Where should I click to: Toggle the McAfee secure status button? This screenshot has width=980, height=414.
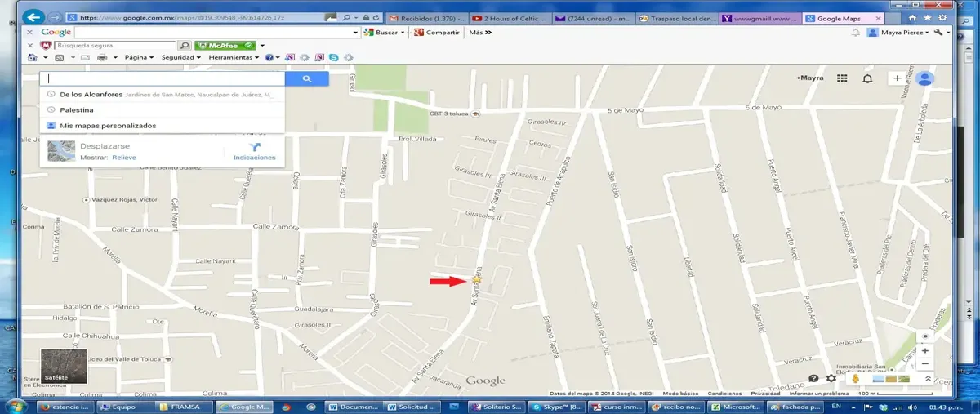pos(225,46)
